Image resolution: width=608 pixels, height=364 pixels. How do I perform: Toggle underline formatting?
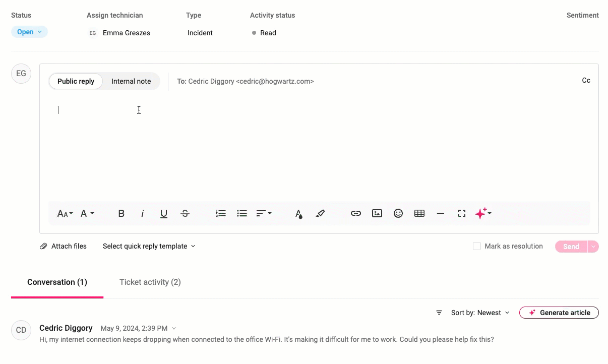tap(164, 214)
